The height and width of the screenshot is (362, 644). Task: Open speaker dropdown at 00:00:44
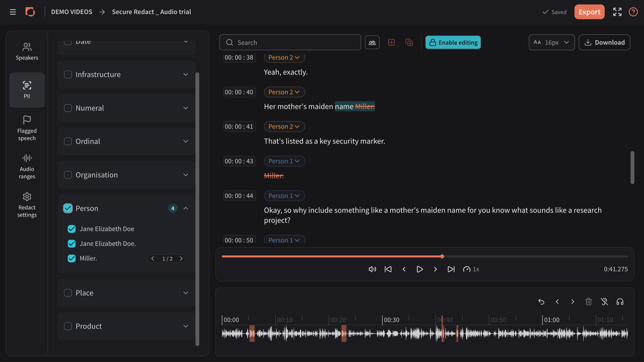(x=284, y=196)
